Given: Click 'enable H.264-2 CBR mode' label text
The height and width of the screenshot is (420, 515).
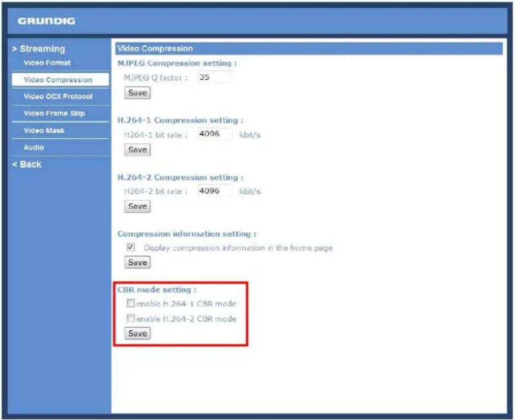Looking at the screenshot, I should tap(187, 319).
